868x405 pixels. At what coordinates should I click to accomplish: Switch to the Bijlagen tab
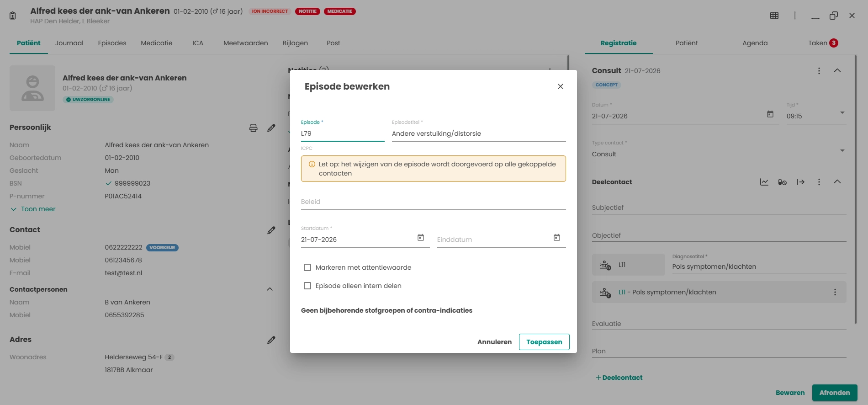(x=295, y=43)
